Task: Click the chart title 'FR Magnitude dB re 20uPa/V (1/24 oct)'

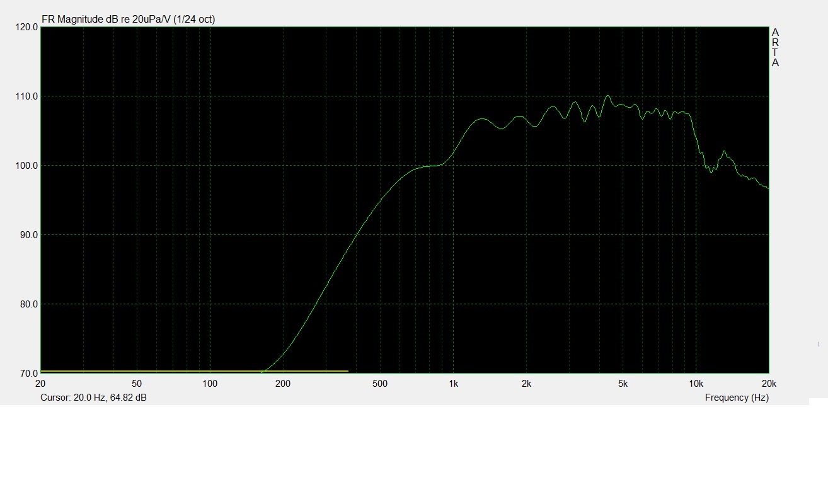Action: (x=128, y=20)
